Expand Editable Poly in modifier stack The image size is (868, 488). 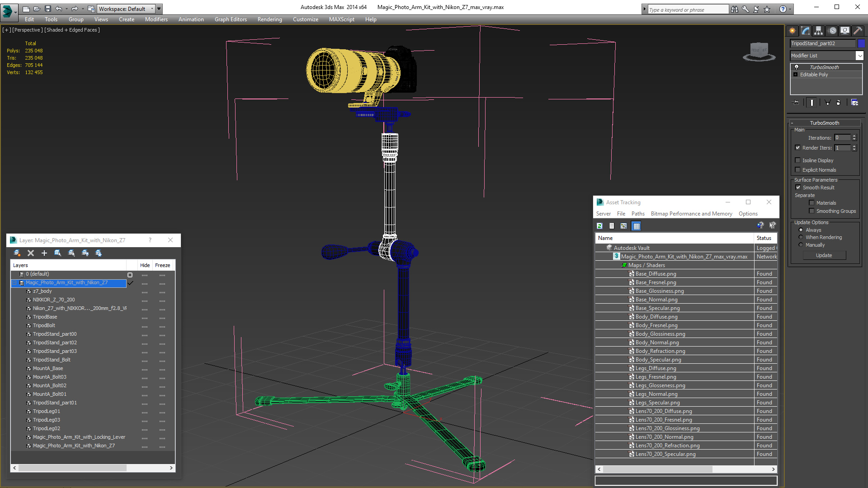(796, 75)
